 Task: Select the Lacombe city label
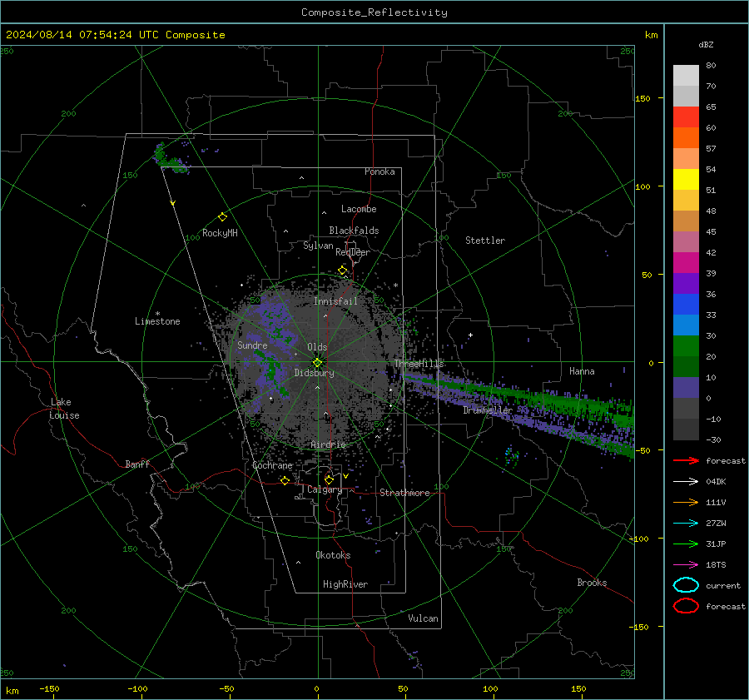pyautogui.click(x=359, y=209)
